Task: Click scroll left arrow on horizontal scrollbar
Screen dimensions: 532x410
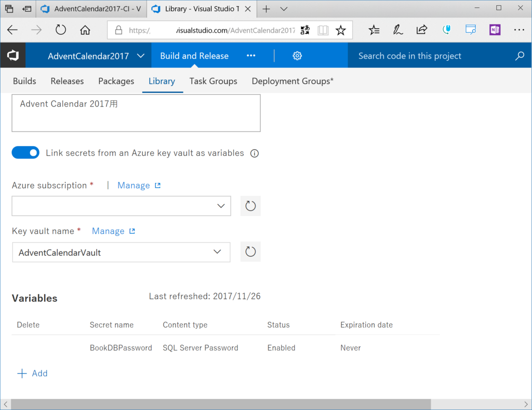Action: click(x=5, y=405)
